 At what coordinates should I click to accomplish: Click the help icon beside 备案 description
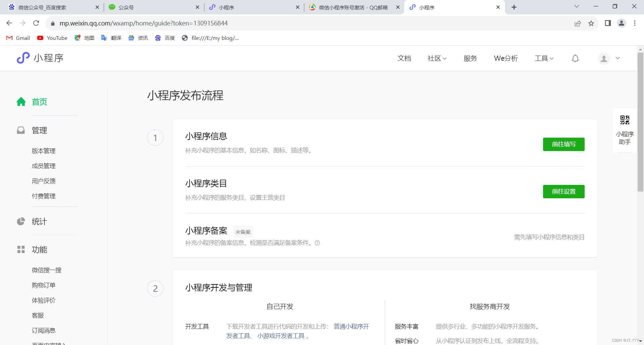click(x=317, y=243)
